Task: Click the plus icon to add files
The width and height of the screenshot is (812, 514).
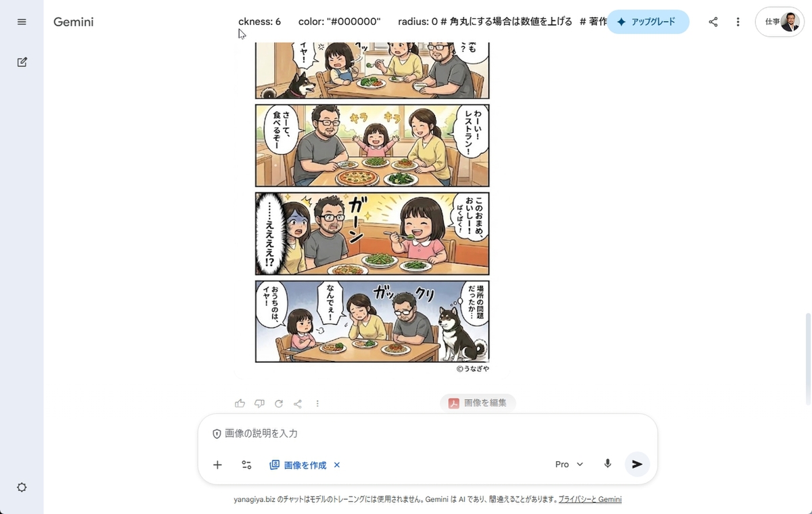Action: [x=217, y=465]
